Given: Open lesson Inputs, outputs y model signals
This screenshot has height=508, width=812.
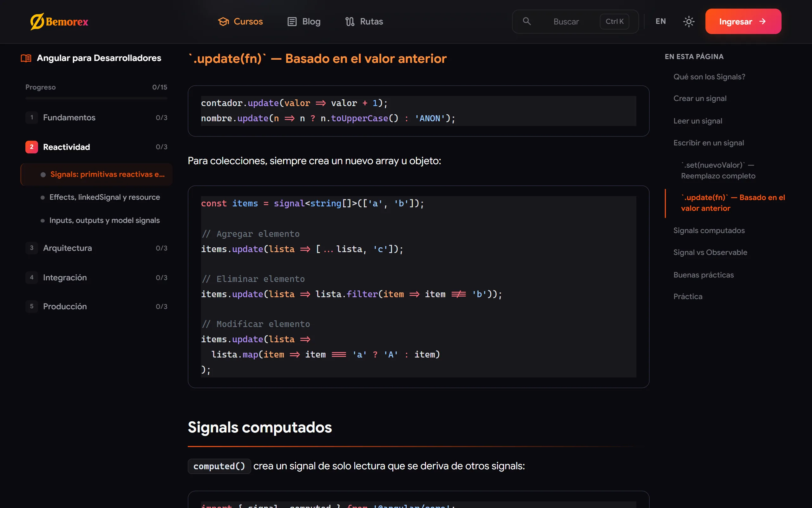Looking at the screenshot, I should (104, 220).
